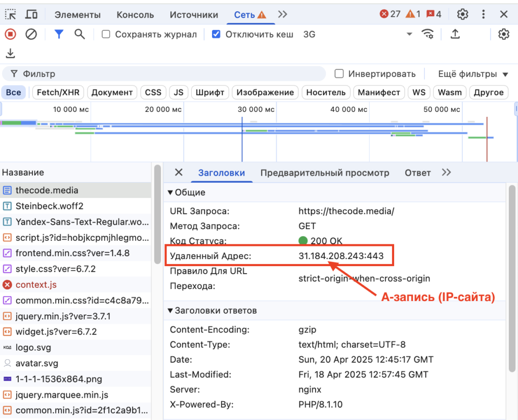Screen dimensions: 518x420
Task: Click the Фильтр input field
Action: (152, 74)
